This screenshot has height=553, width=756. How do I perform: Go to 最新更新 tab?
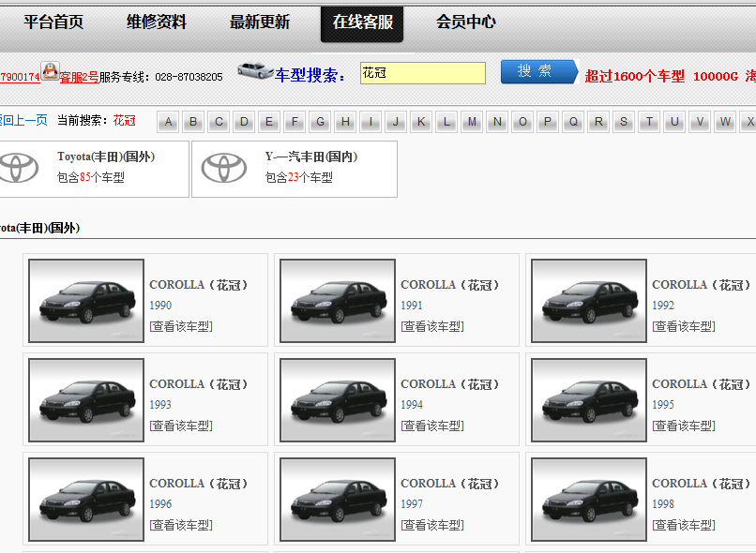[x=260, y=22]
